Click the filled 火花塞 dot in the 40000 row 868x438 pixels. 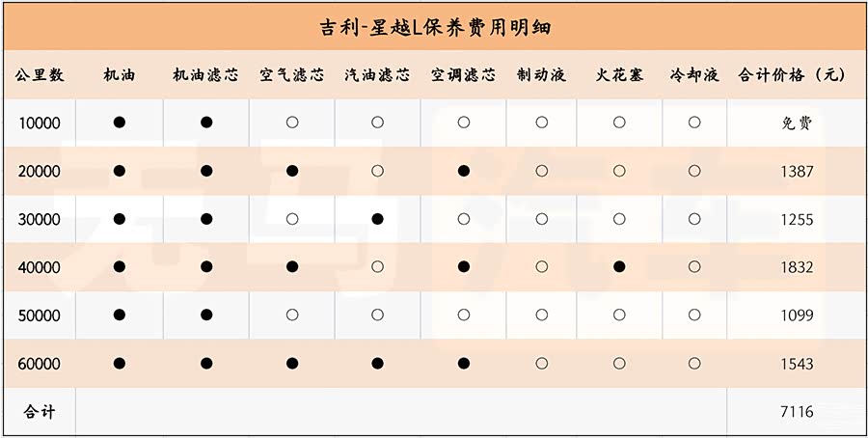coord(619,267)
